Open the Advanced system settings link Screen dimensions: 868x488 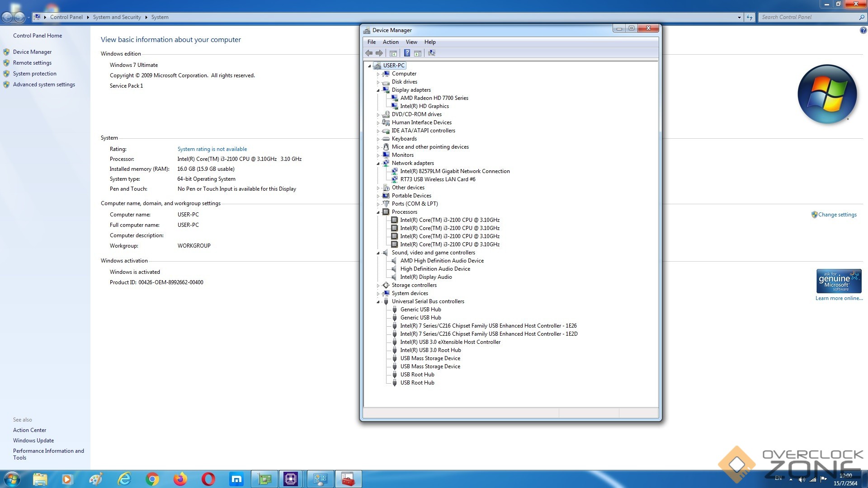[x=44, y=84]
